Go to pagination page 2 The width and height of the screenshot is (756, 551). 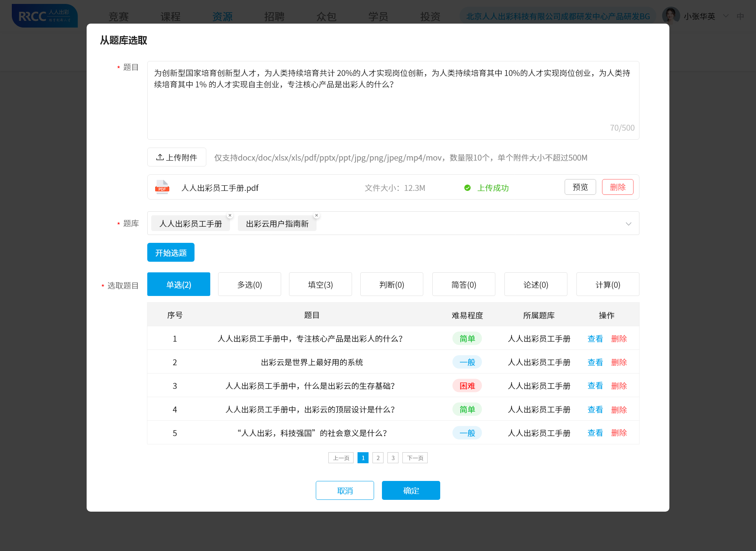coord(378,458)
